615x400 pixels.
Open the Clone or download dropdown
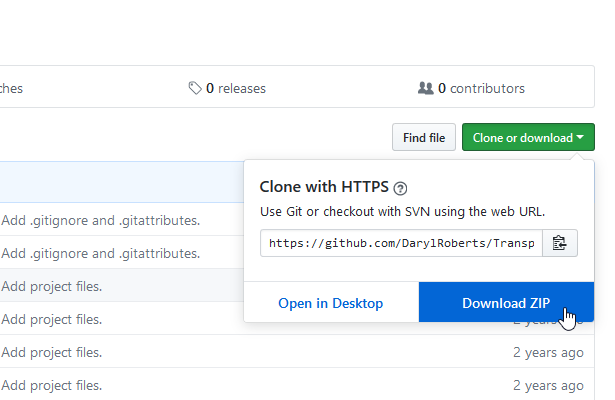coord(528,137)
